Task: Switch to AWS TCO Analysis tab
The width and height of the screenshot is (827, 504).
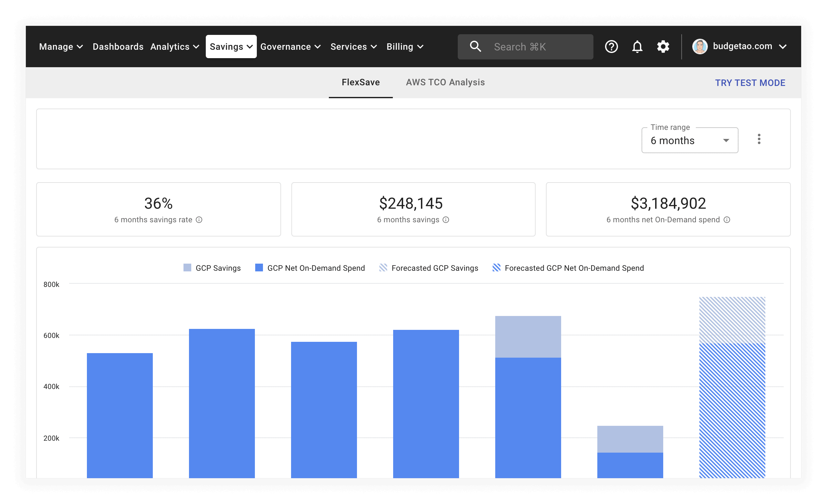Action: [445, 82]
